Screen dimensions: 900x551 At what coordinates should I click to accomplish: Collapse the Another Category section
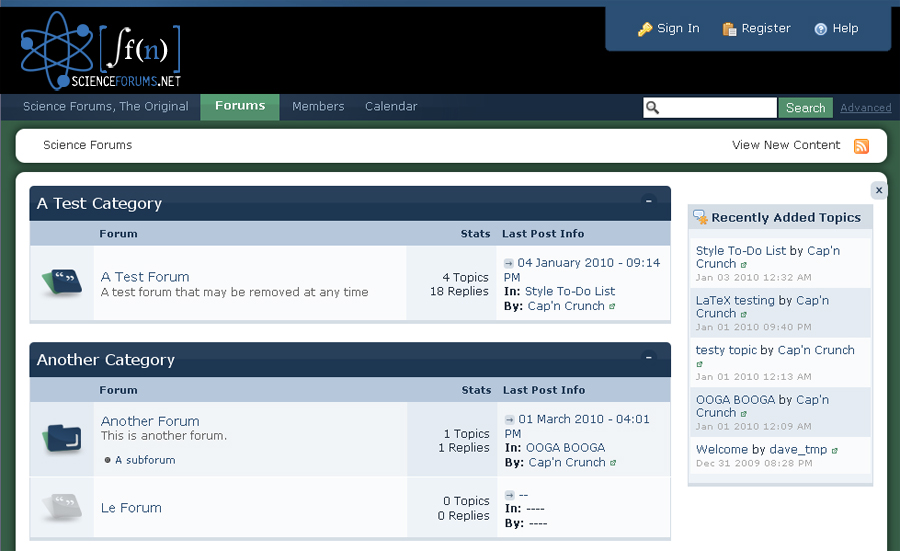point(649,357)
